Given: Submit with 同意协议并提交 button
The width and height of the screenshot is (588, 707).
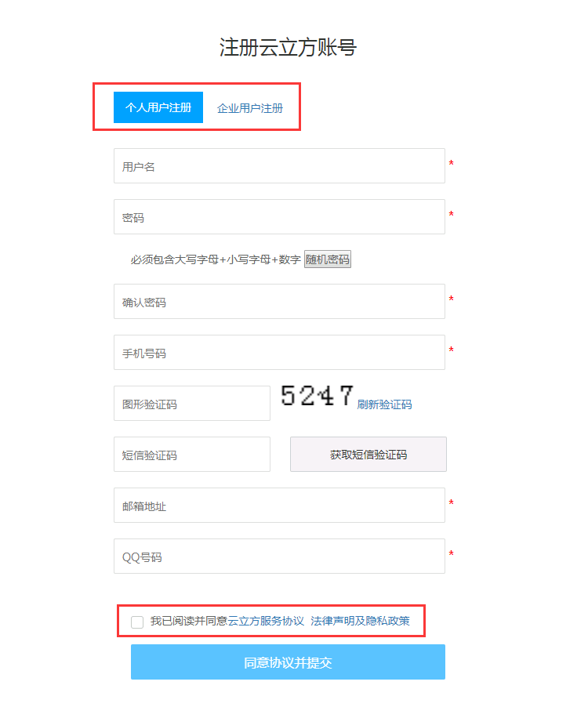Looking at the screenshot, I should pyautogui.click(x=288, y=662).
